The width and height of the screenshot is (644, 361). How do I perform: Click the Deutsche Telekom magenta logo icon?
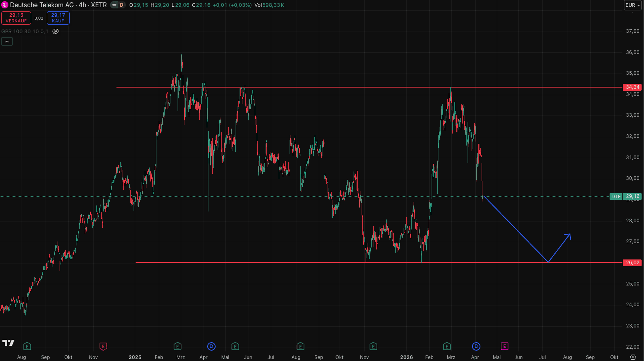coord(5,5)
